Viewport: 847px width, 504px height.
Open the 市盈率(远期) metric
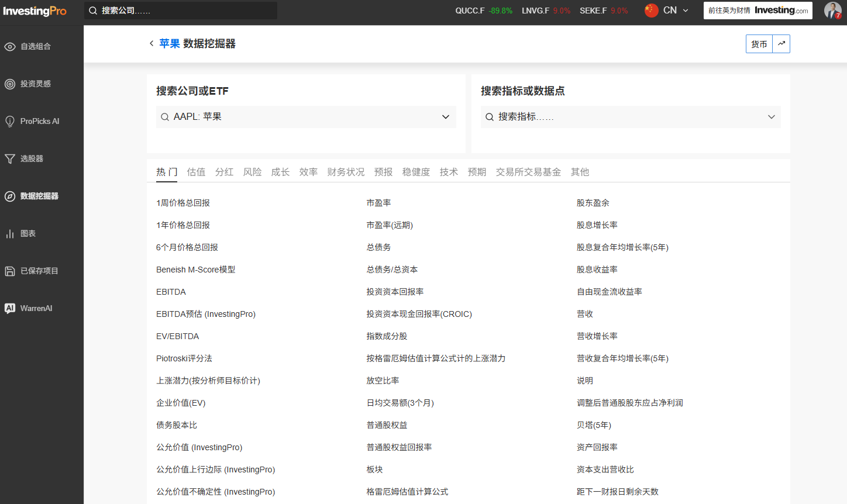390,225
